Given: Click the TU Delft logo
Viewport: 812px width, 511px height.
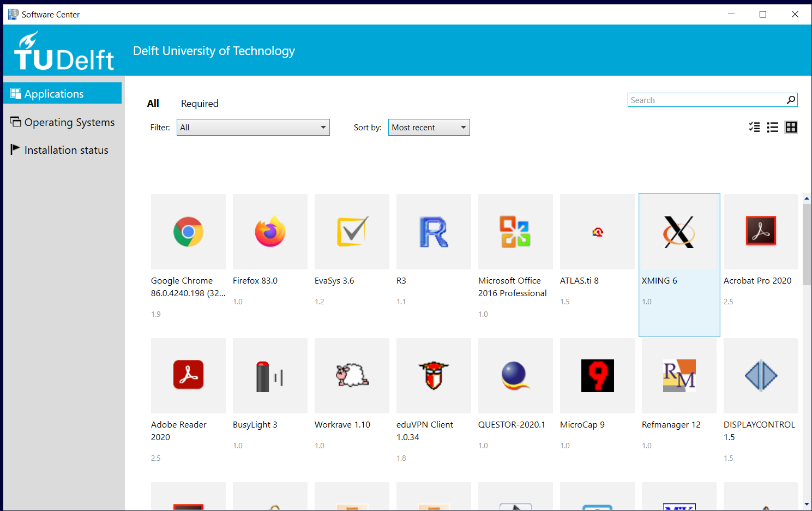Looking at the screenshot, I should tap(64, 51).
